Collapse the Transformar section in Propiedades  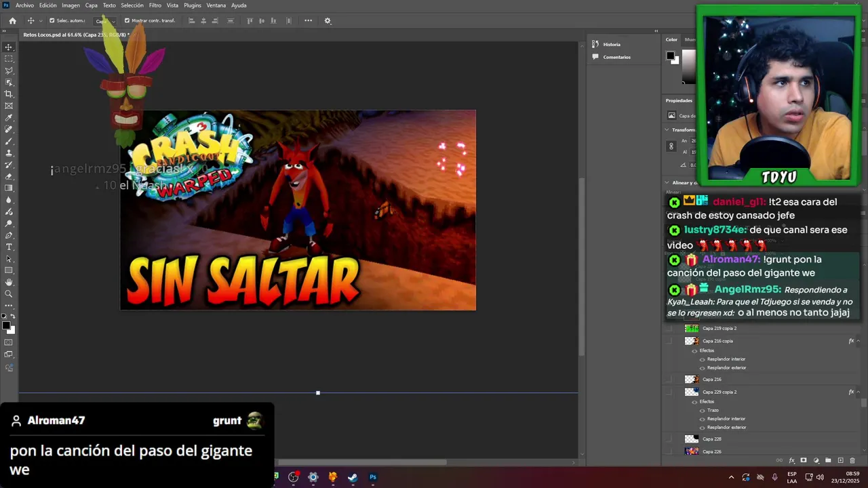pyautogui.click(x=667, y=130)
